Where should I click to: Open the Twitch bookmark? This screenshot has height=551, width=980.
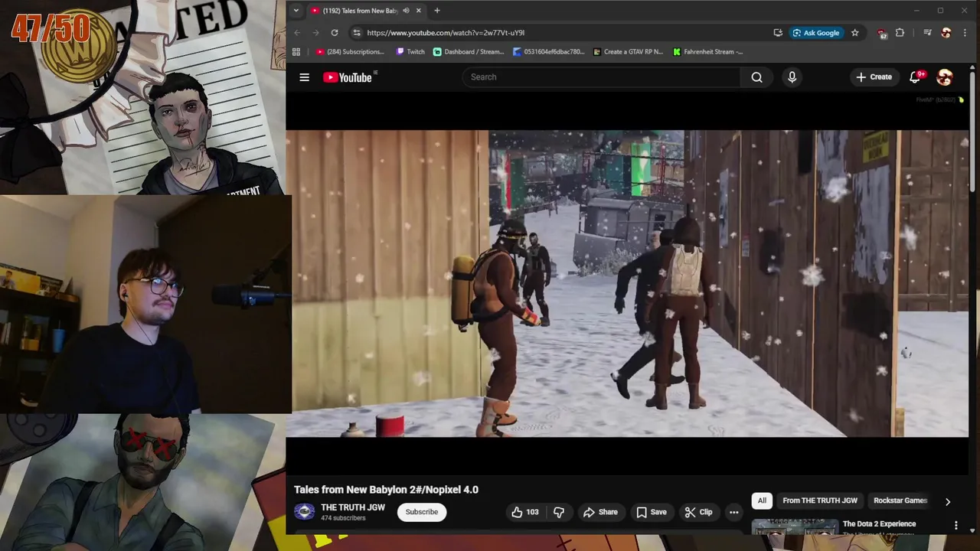410,52
